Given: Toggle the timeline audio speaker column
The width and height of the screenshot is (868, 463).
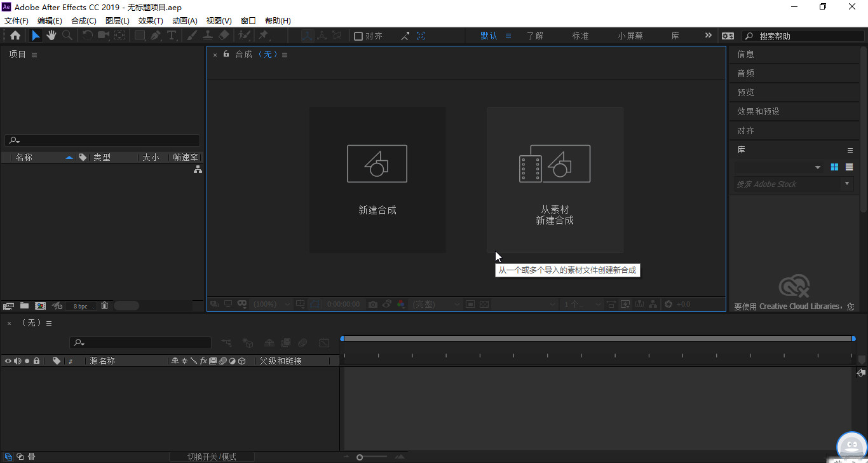Looking at the screenshot, I should click(18, 361).
